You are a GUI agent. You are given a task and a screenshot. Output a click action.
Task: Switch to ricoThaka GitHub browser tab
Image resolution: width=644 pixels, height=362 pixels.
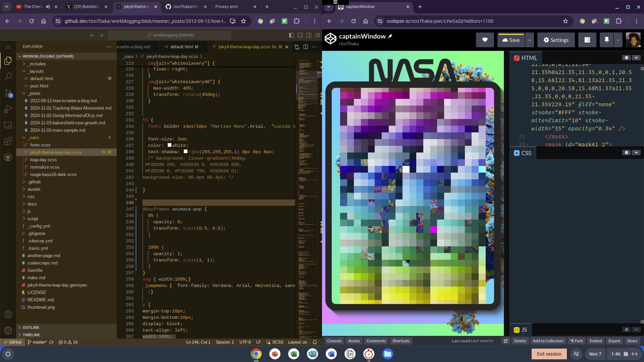186,7
